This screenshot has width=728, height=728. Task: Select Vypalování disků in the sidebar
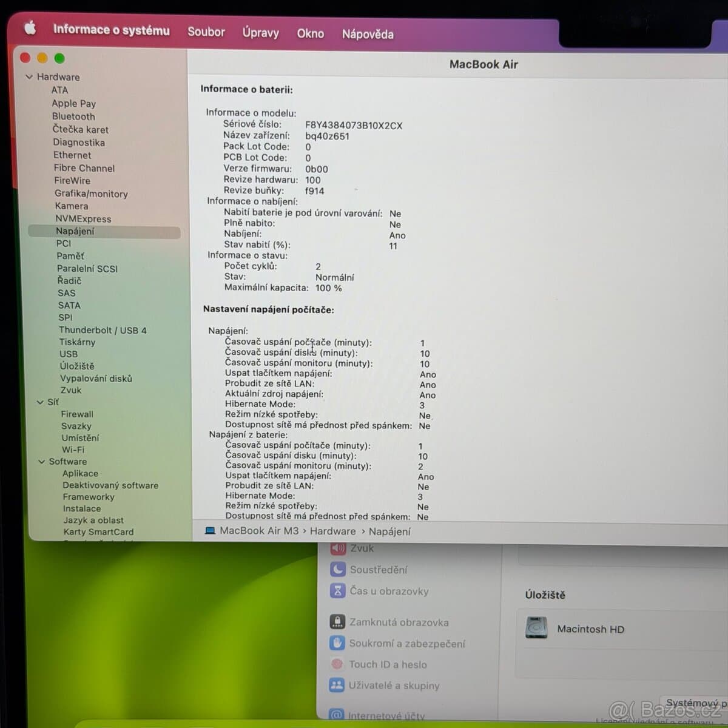coord(96,379)
